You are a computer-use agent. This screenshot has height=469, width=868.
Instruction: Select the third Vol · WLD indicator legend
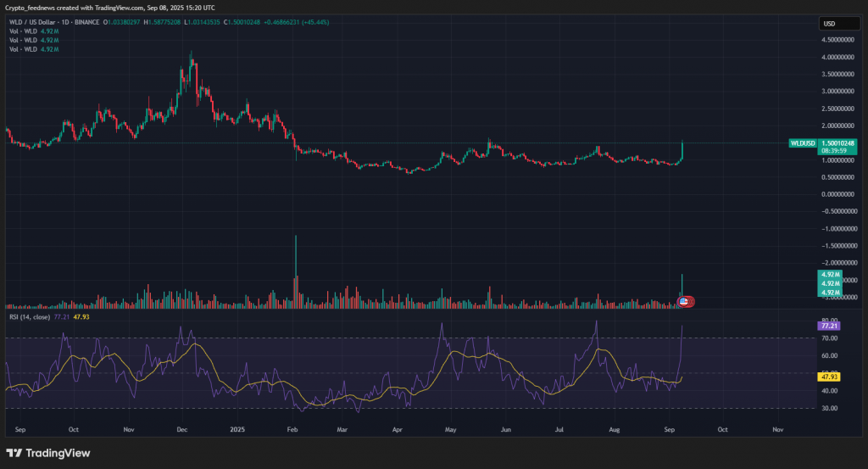[23, 51]
